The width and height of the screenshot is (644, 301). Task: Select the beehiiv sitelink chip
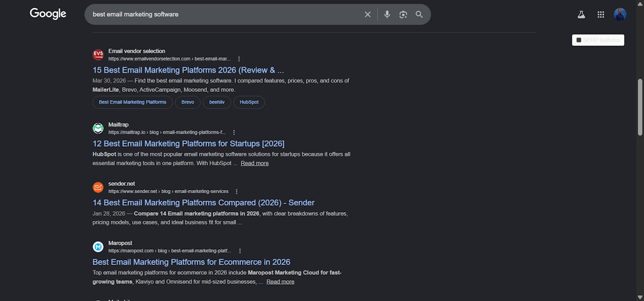(217, 102)
